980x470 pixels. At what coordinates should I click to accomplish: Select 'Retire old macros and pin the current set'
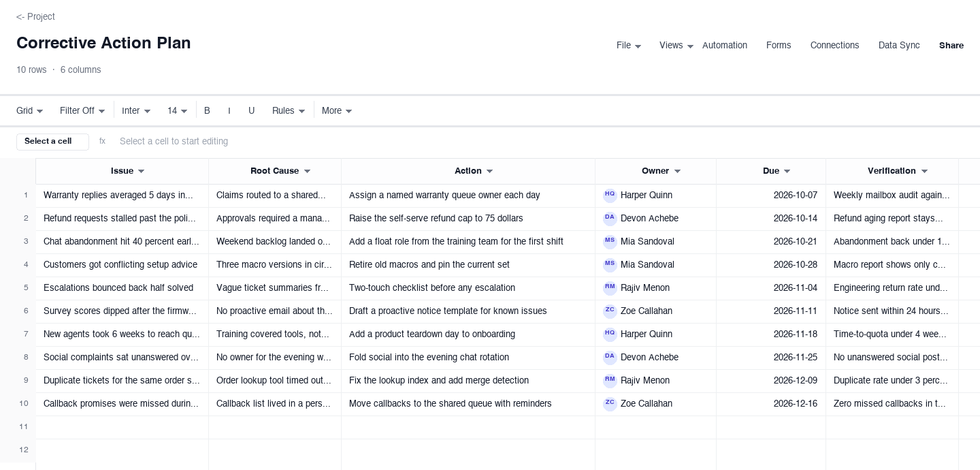tap(468, 265)
